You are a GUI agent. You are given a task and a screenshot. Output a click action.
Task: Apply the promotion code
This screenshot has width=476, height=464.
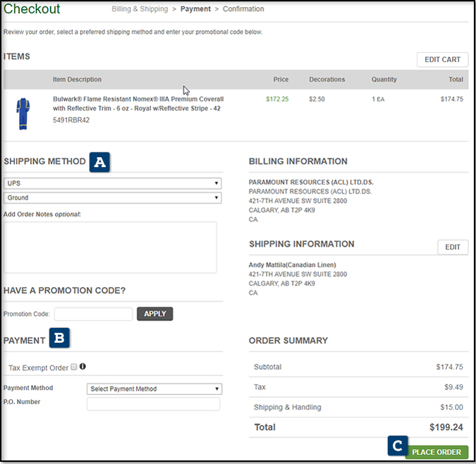pyautogui.click(x=154, y=314)
